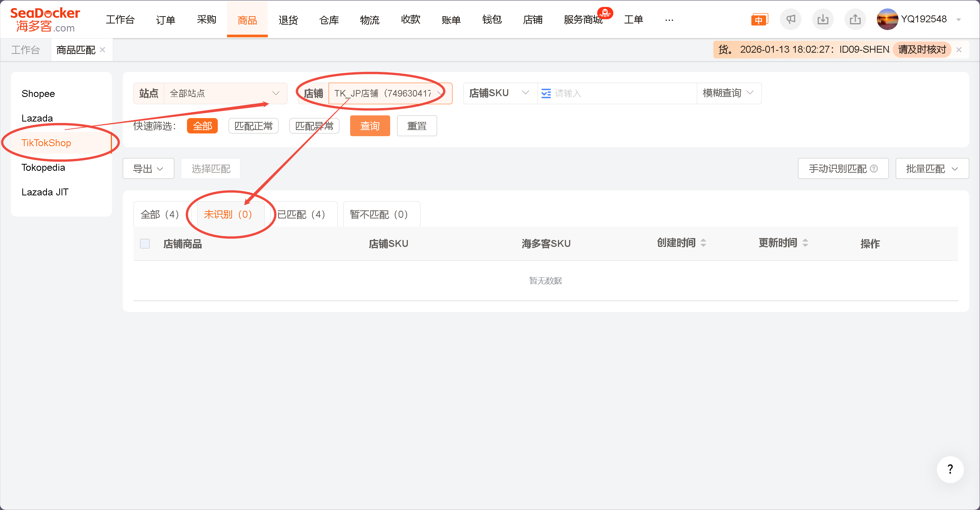Tick the select-all checkbox in table header
The width and height of the screenshot is (980, 510).
pos(145,243)
